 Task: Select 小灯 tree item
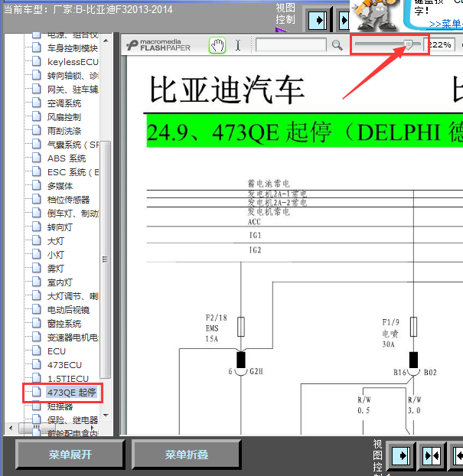pos(56,255)
